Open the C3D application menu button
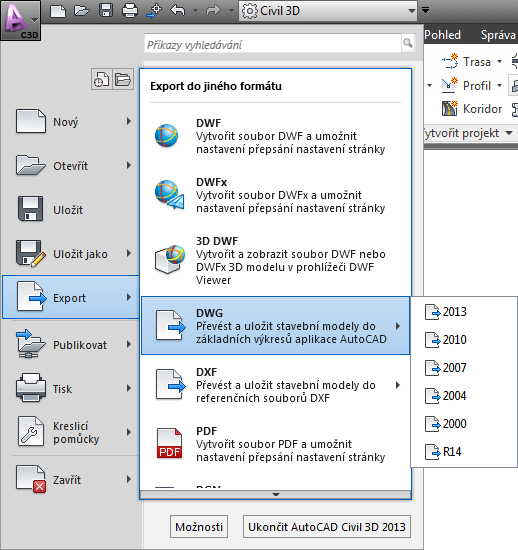518x550 pixels. coord(20,20)
